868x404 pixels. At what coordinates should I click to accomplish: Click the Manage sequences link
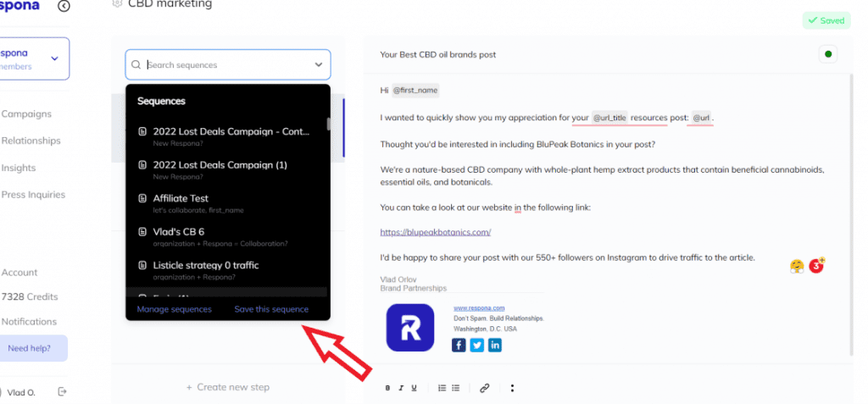coord(175,309)
